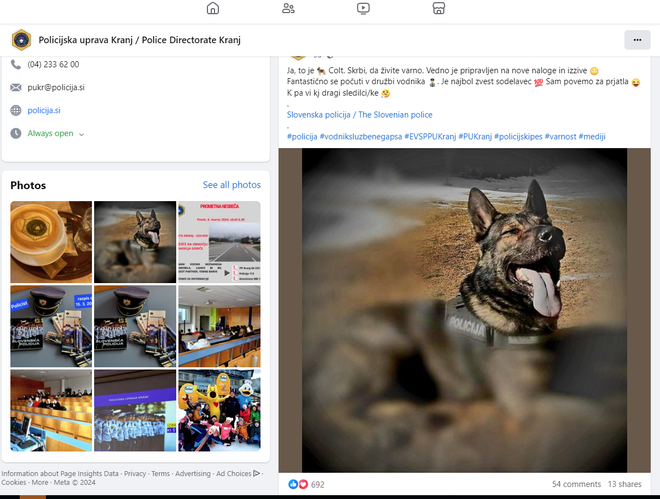660x499 pixels.
Task: Open the Policijska uprava Kranj group photo thumbnail
Action: [x=135, y=410]
